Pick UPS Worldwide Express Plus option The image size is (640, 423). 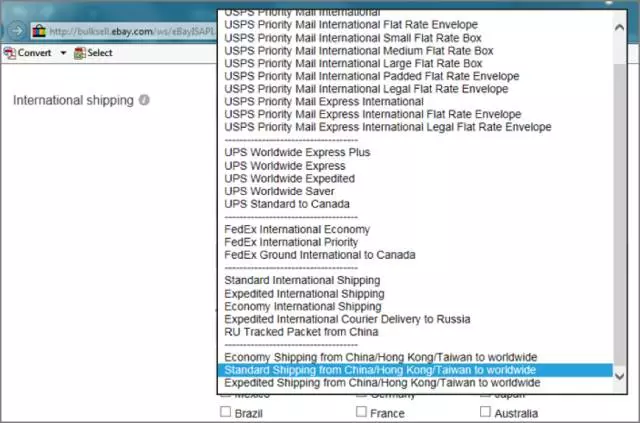coord(297,152)
